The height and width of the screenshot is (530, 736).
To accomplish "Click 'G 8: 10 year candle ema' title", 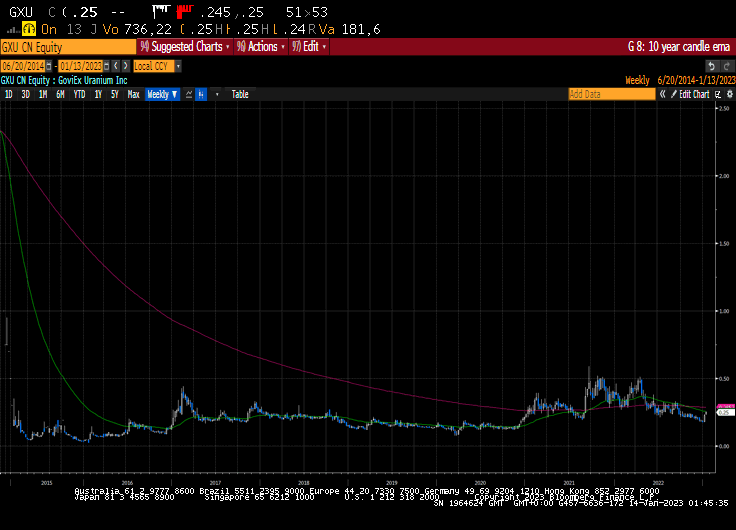I will (x=679, y=46).
